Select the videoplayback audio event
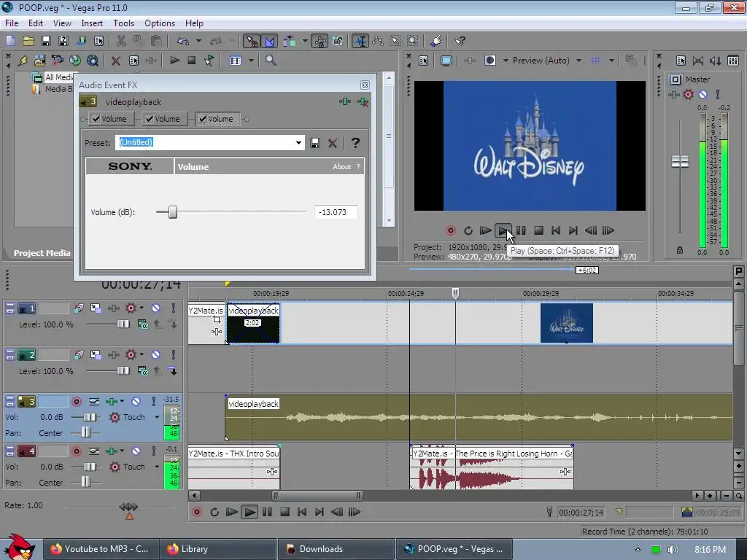Viewport: 747px width, 560px height. pyautogui.click(x=479, y=417)
